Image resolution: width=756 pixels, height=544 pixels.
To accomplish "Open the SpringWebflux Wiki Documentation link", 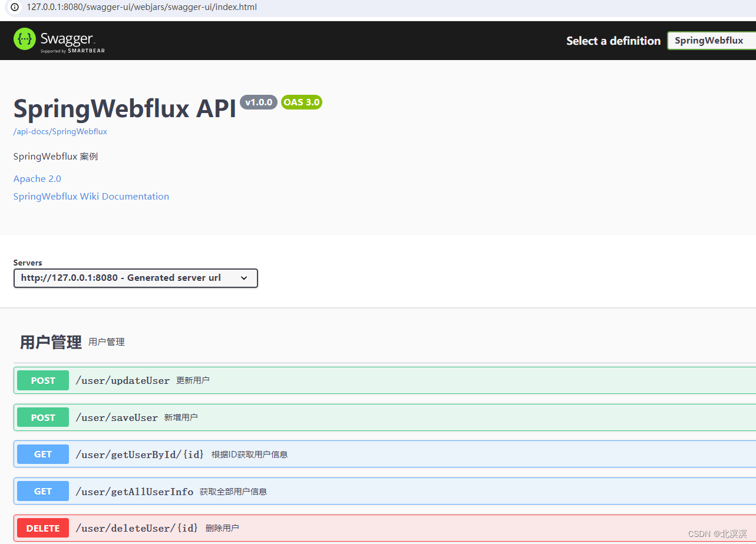I will point(91,196).
